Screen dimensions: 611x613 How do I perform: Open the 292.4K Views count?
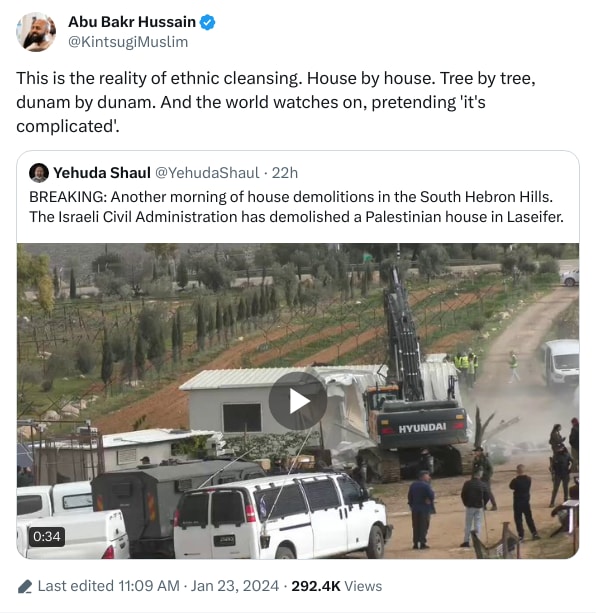337,586
